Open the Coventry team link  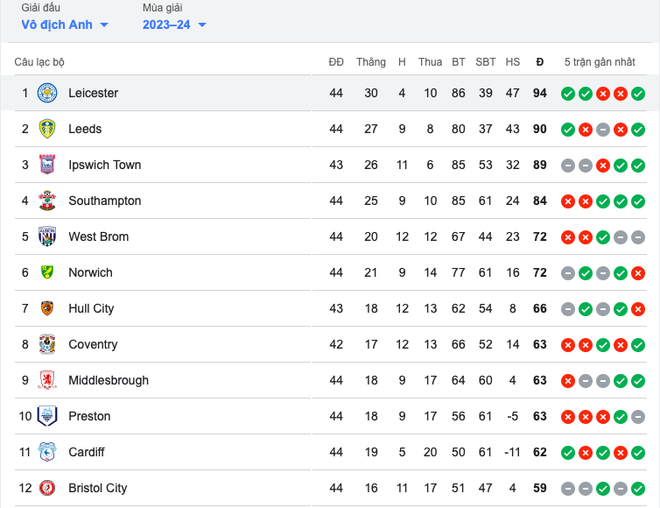(x=93, y=344)
